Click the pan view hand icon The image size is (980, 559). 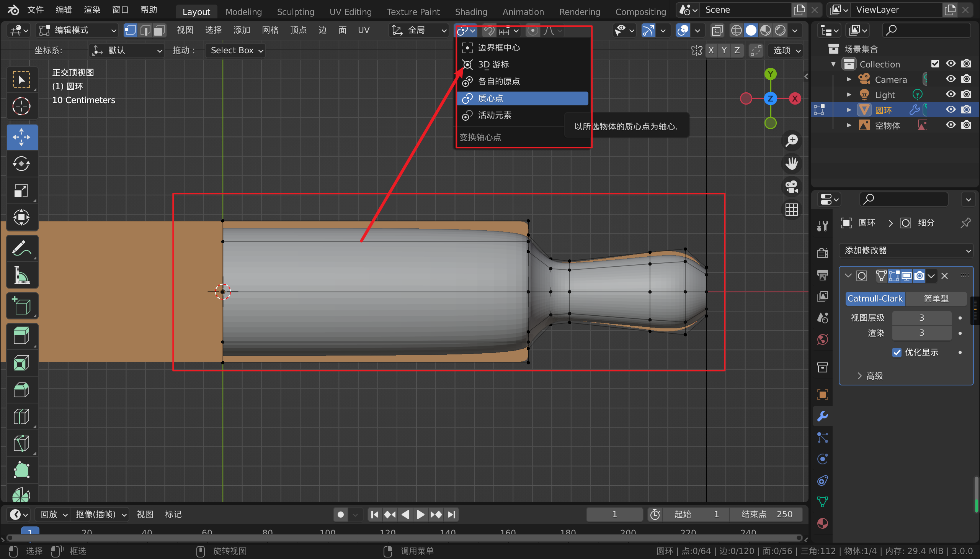pyautogui.click(x=792, y=164)
